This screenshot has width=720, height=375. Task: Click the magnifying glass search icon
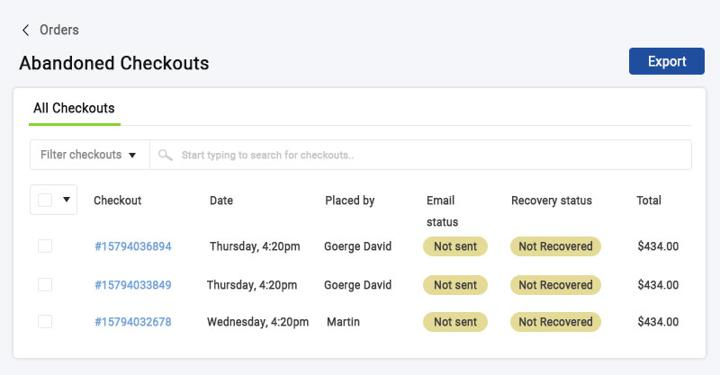pos(165,155)
